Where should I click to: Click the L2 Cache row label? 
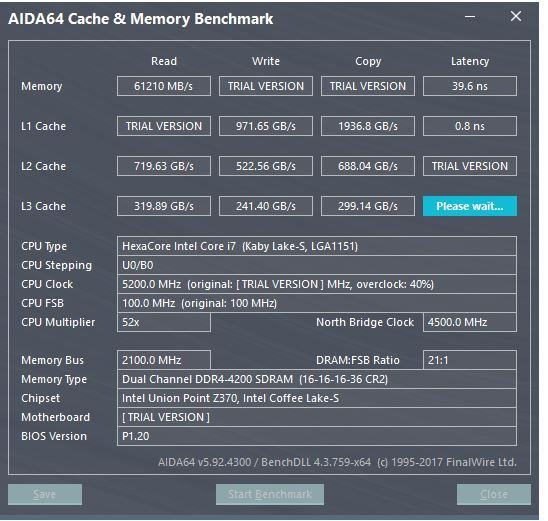[43, 166]
